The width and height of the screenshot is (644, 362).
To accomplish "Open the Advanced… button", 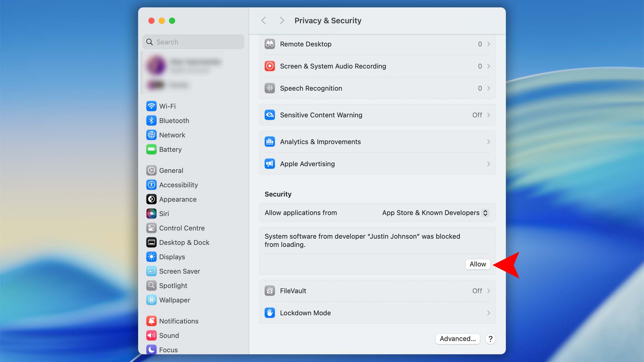I will 458,339.
